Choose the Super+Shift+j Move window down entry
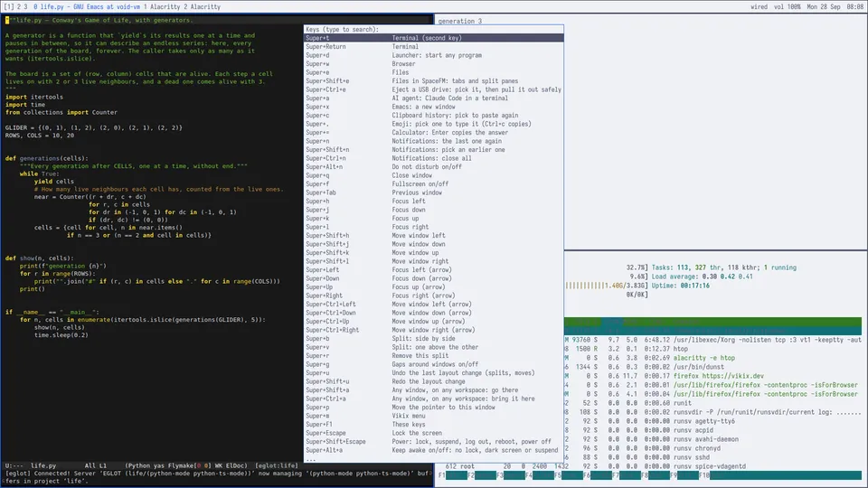868x488 pixels. pyautogui.click(x=434, y=244)
